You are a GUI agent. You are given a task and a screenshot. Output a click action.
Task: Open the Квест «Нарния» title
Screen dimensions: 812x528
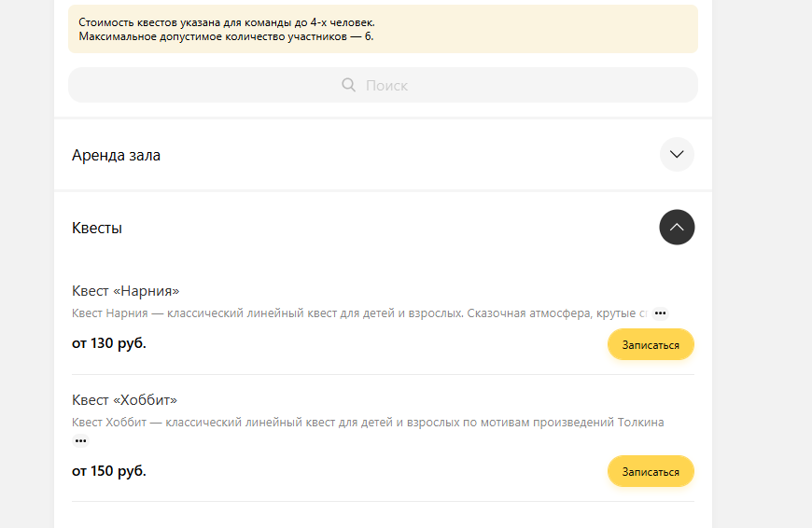tap(125, 291)
